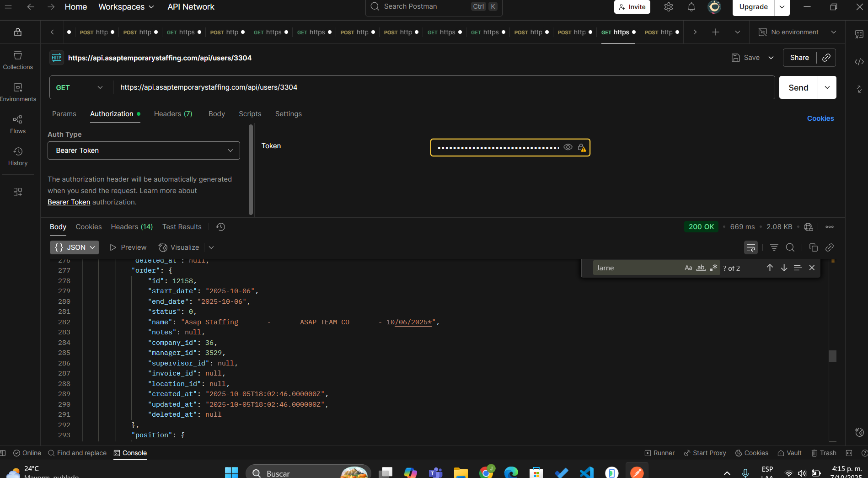Image resolution: width=868 pixels, height=478 pixels.
Task: Toggle match case in response search
Action: point(688,268)
